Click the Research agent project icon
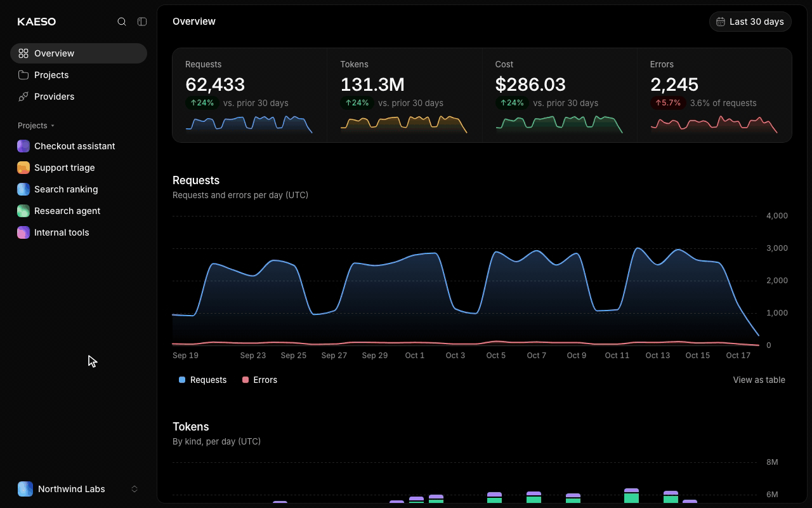812x508 pixels. click(x=23, y=211)
